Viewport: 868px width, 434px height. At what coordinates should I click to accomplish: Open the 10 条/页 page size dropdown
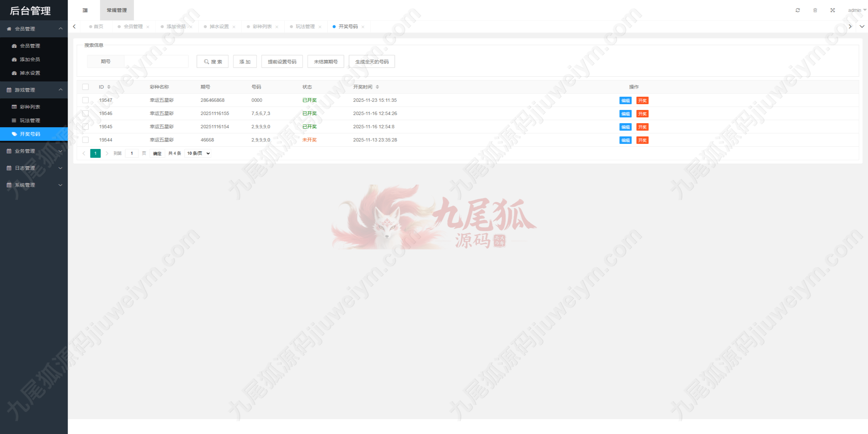(198, 153)
